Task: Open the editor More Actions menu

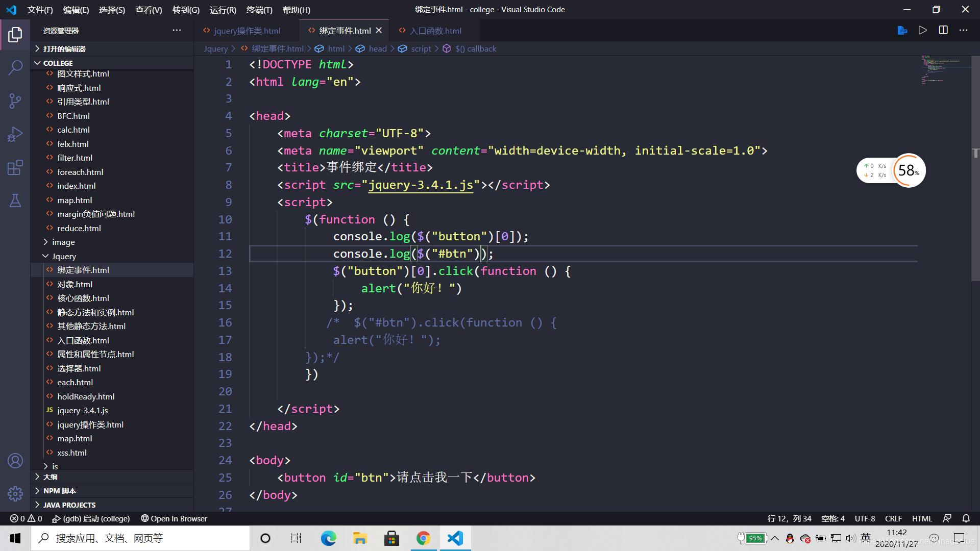Action: (x=963, y=30)
